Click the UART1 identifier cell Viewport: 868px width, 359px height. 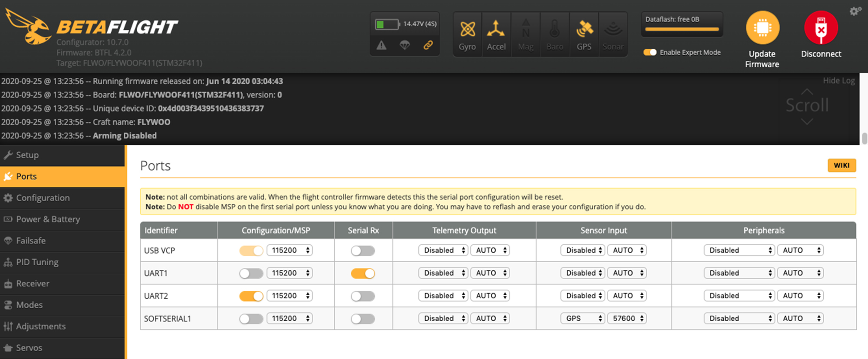(179, 273)
